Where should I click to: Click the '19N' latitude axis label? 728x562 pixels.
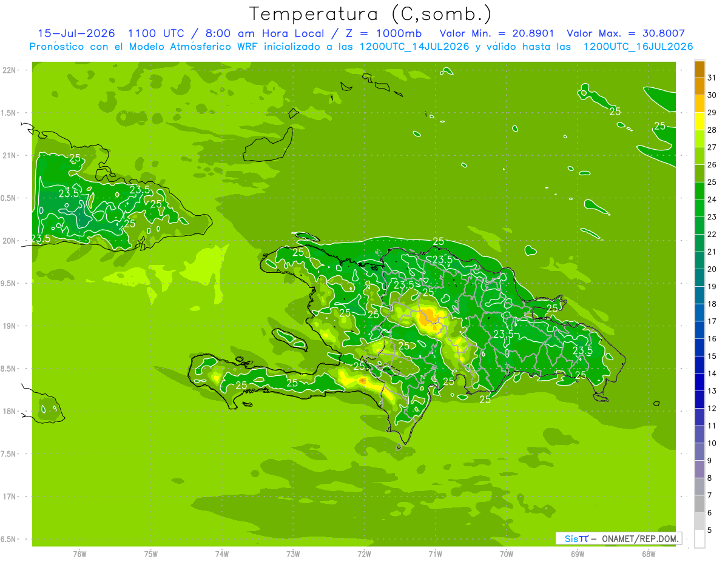click(x=10, y=326)
